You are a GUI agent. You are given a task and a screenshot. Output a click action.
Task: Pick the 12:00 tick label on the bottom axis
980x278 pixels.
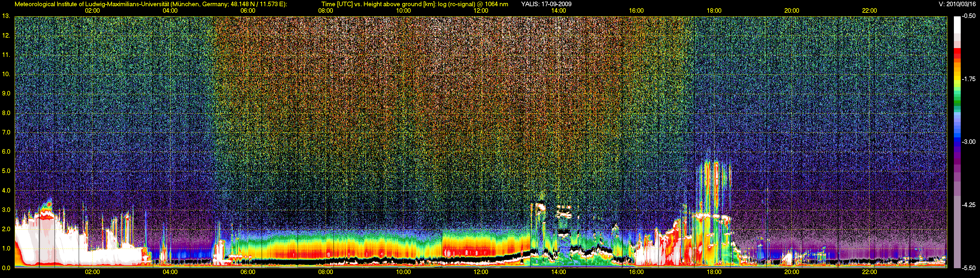coord(481,272)
